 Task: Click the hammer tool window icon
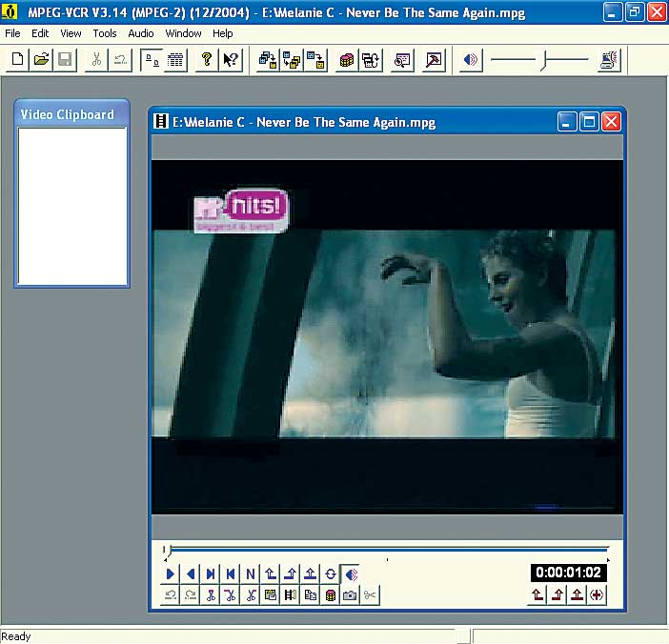pos(434,60)
